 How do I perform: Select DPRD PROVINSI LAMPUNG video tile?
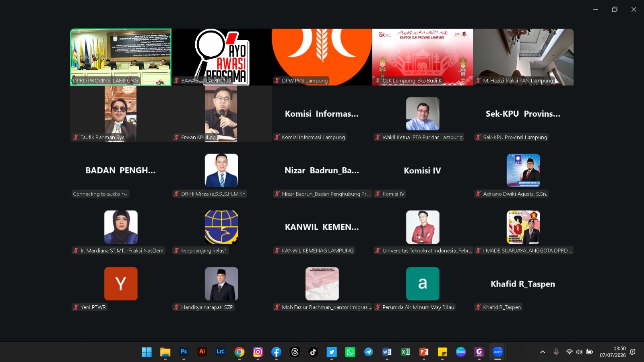[121, 57]
